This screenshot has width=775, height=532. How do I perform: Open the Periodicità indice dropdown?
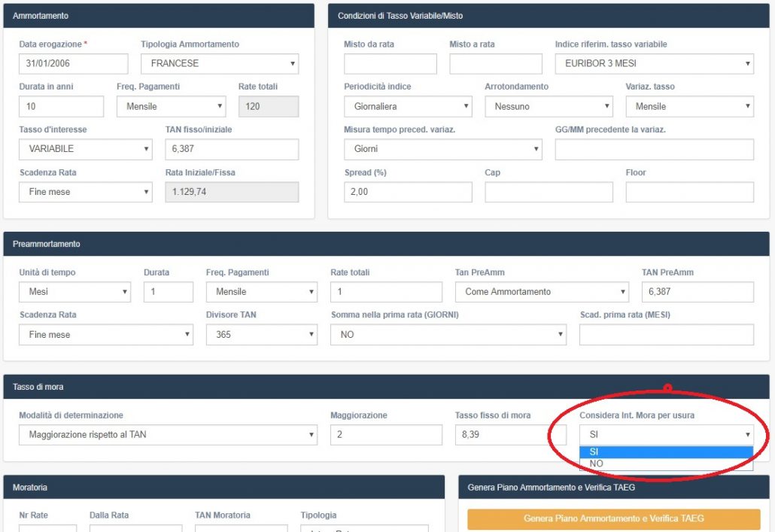tap(409, 106)
